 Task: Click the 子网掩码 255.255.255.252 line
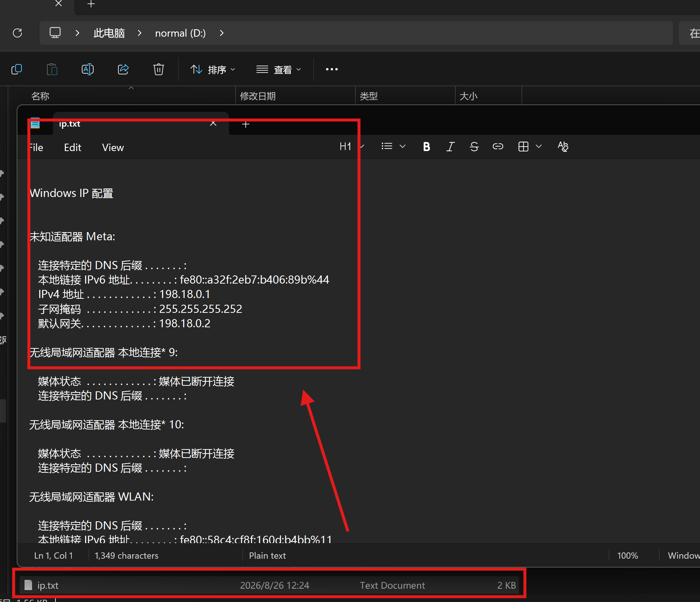coord(140,309)
